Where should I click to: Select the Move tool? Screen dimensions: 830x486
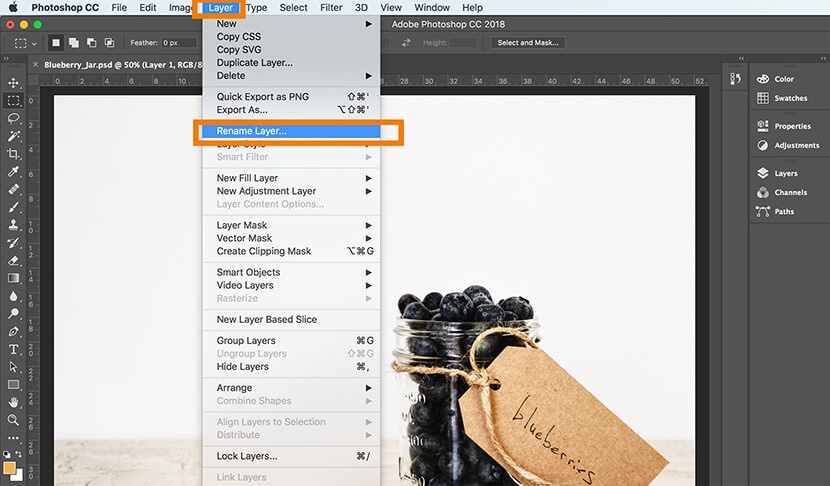pos(14,82)
